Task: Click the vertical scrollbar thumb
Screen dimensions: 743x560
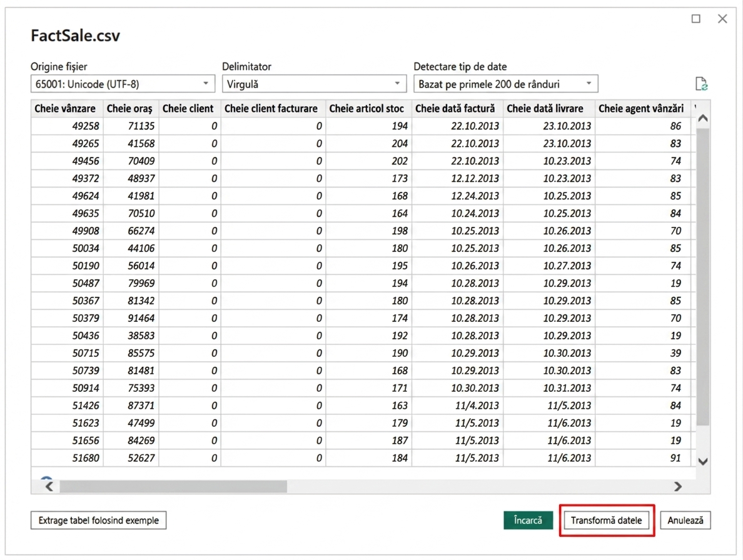Action: click(703, 277)
